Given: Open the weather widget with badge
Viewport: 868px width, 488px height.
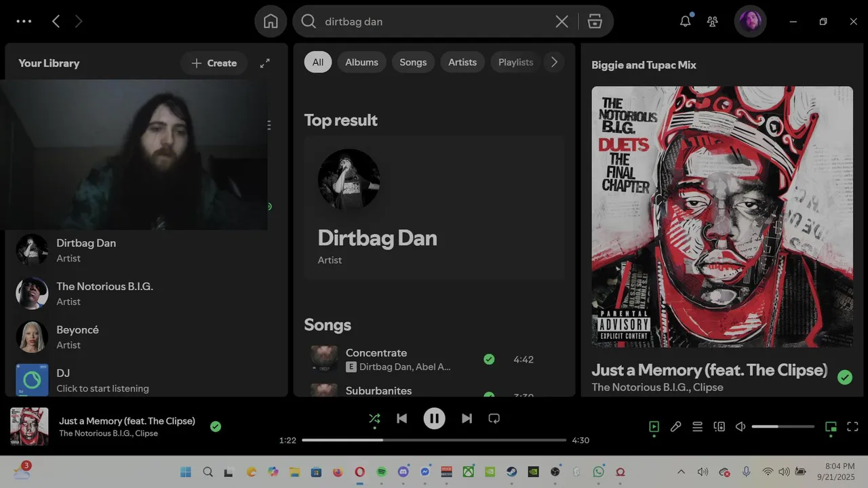Looking at the screenshot, I should [x=21, y=470].
